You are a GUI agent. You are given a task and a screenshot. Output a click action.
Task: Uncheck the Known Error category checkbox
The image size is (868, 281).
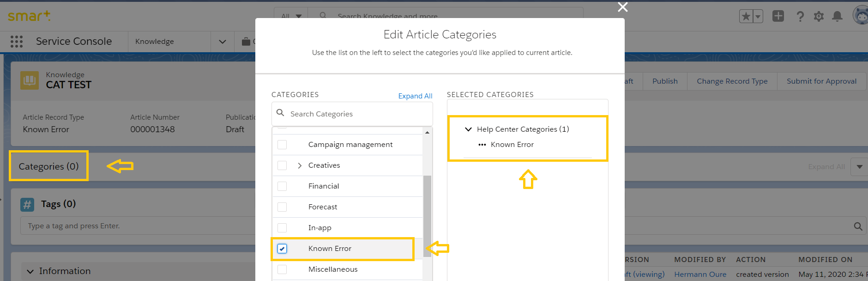coord(282,249)
